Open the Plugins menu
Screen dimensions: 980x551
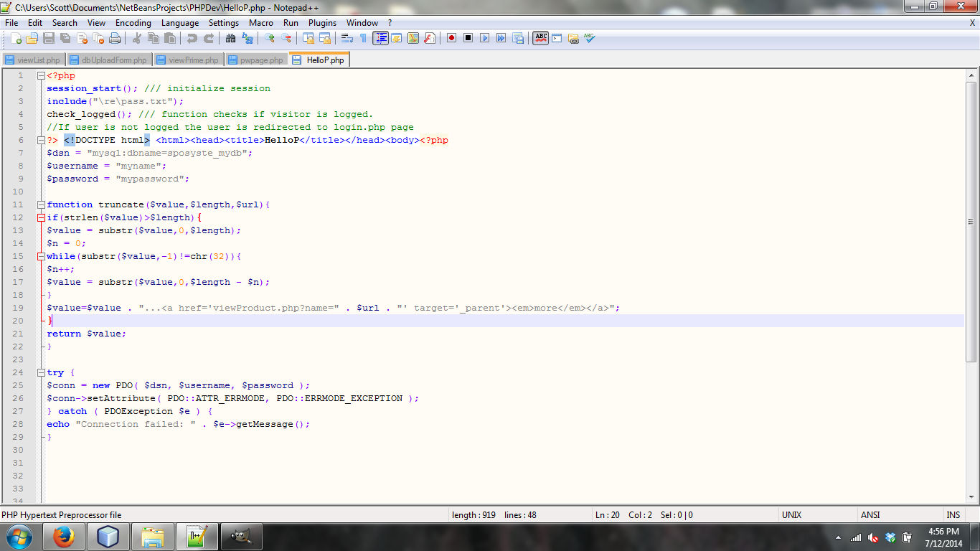(x=322, y=23)
